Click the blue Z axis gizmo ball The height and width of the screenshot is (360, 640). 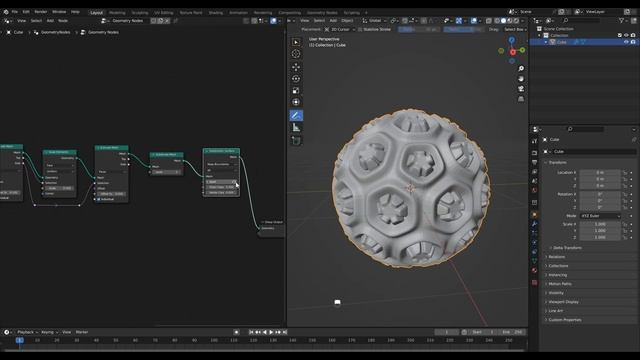511,40
